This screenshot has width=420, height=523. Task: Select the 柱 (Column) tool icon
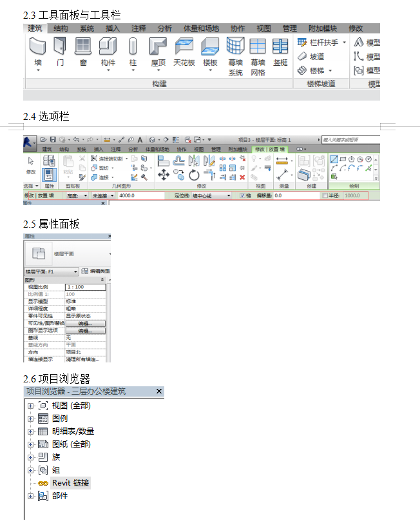(x=133, y=46)
